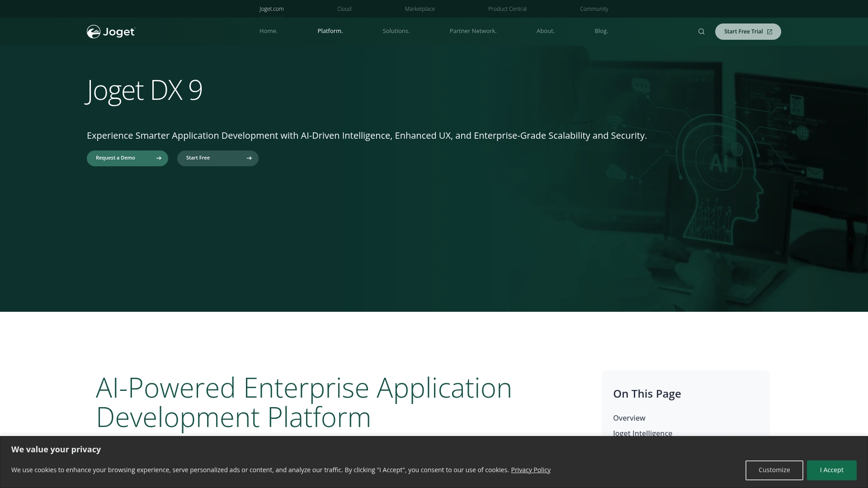Click the Start Free button
Image resolution: width=868 pixels, height=488 pixels.
click(x=218, y=158)
